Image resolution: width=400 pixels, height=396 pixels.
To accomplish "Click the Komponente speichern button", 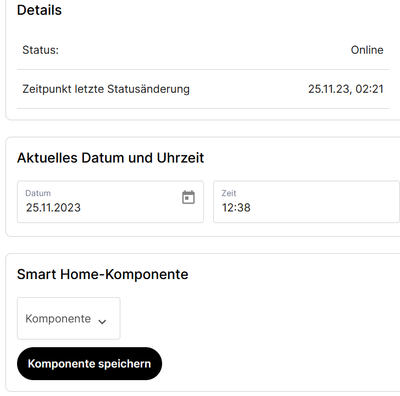I will 89,363.
